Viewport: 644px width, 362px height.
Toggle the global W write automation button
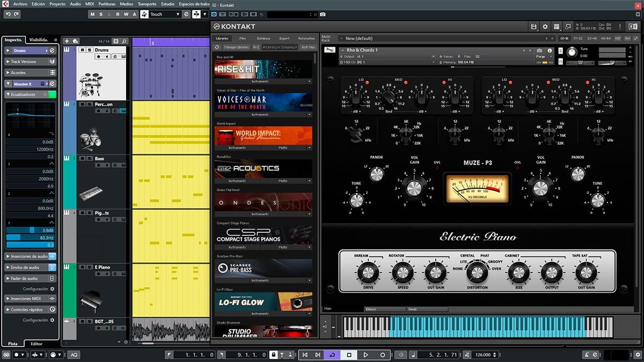(x=126, y=14)
